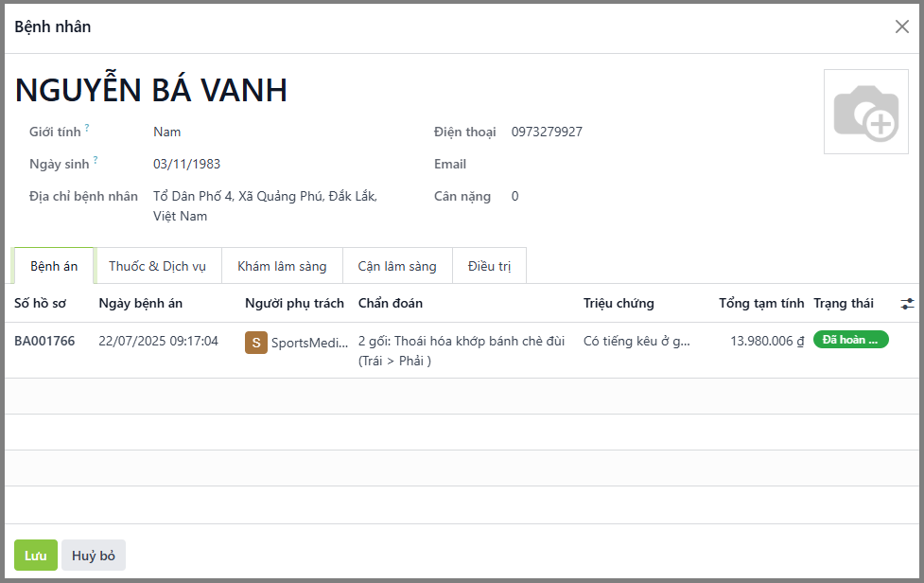924x583 pixels.
Task: Sort by Ngày bệnh án column header
Action: (x=141, y=304)
